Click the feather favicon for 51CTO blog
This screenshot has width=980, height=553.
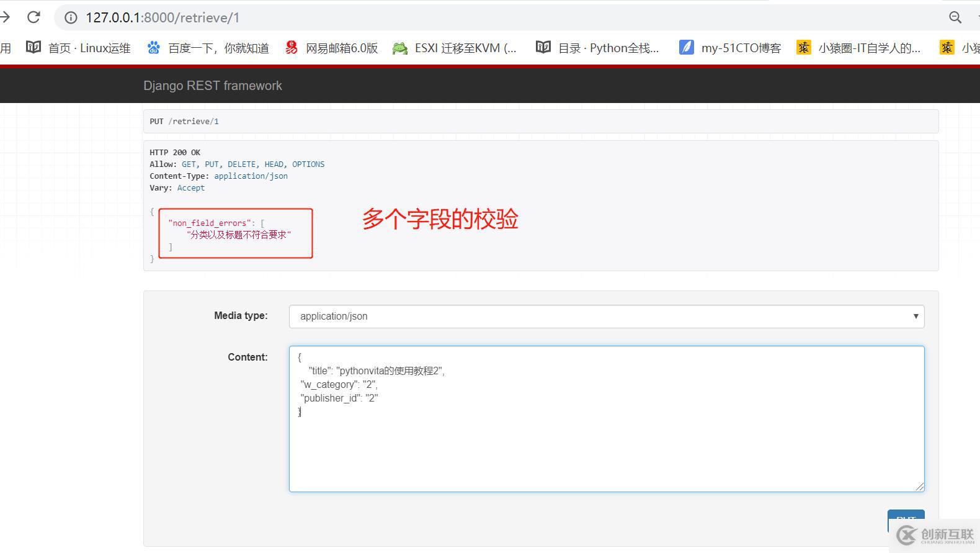[686, 47]
